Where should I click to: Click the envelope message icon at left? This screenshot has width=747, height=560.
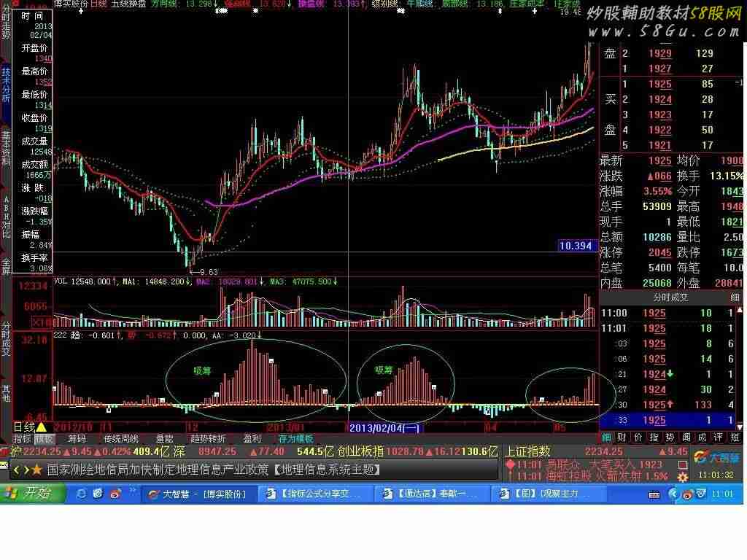tap(4, 464)
